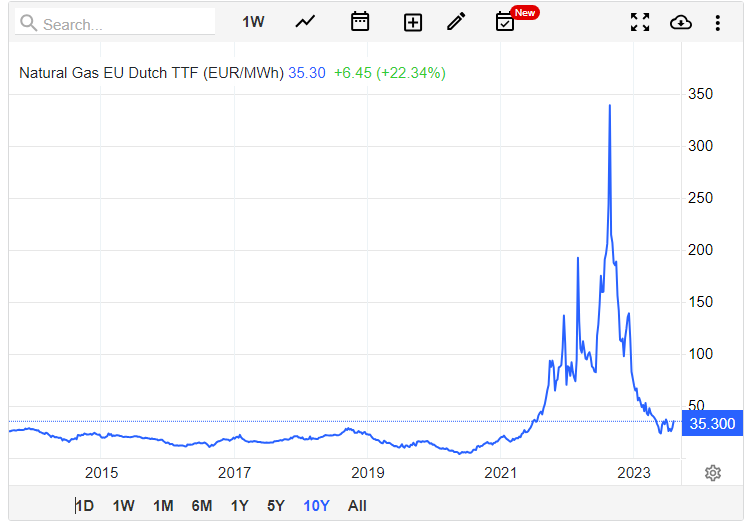Click the 2019 x-axis label
The image size is (749, 526).
click(x=367, y=472)
